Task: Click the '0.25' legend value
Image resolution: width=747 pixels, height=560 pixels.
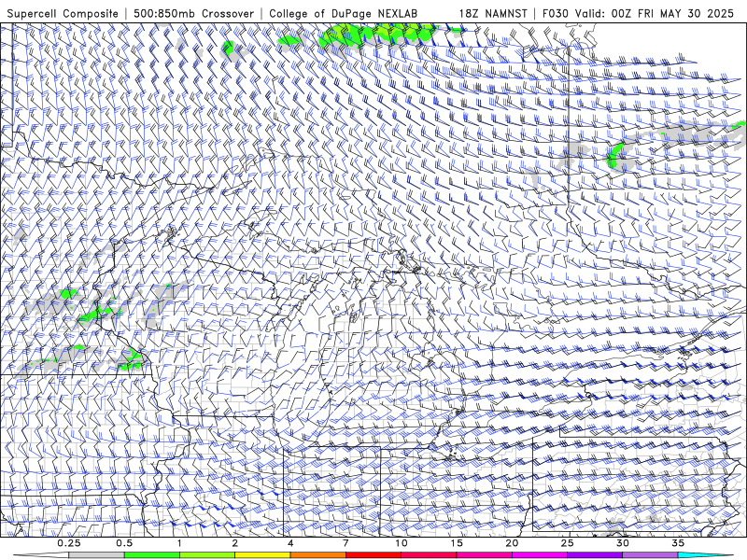Action: coord(69,543)
